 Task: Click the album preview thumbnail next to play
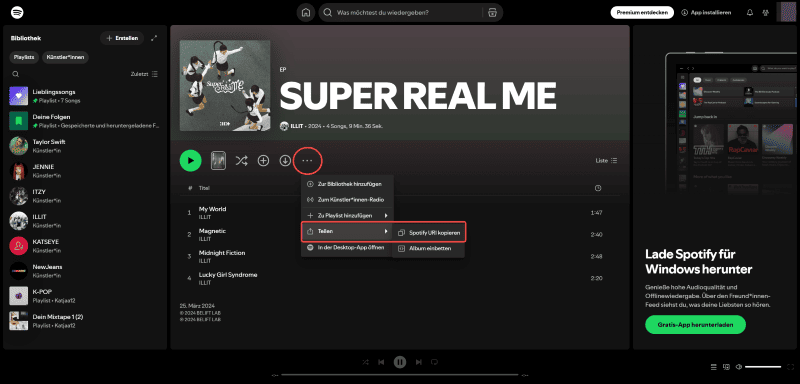[218, 161]
